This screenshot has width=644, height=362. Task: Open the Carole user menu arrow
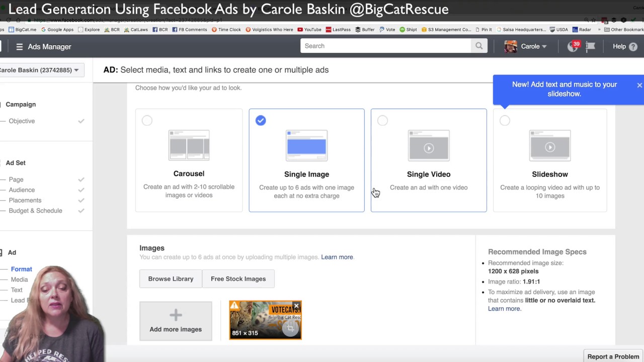pyautogui.click(x=544, y=47)
